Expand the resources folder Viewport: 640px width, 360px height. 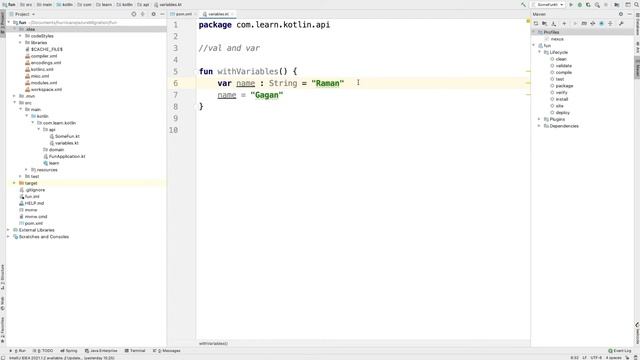point(27,169)
